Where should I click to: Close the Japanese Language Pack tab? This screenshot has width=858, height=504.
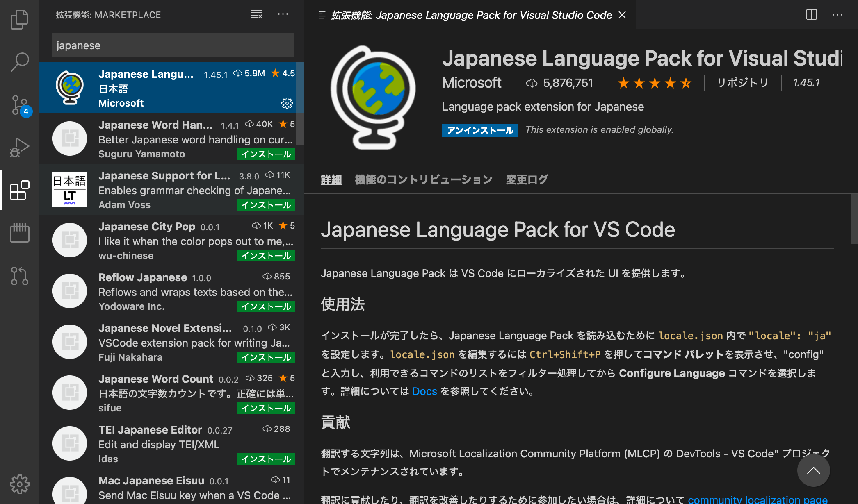(x=622, y=15)
